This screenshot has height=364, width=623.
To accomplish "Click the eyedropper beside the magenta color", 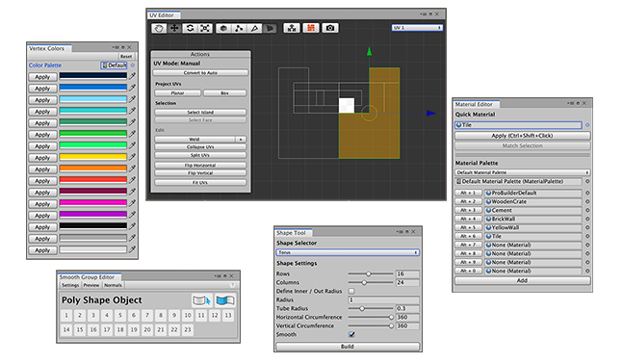I will click(x=132, y=202).
